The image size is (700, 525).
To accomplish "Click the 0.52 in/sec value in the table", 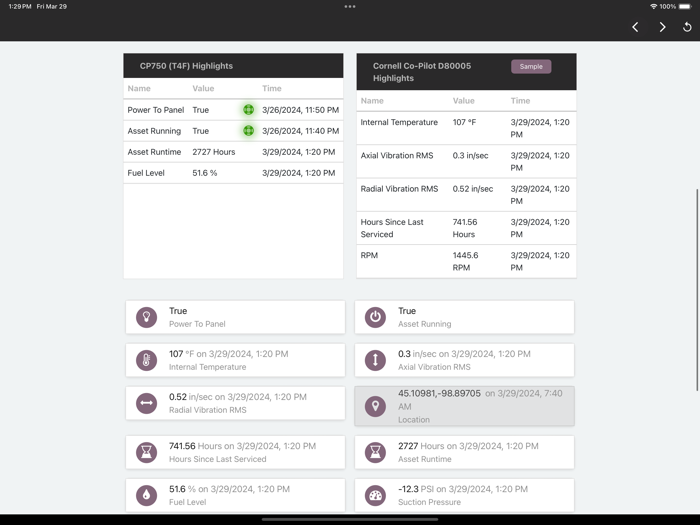I will pyautogui.click(x=473, y=189).
